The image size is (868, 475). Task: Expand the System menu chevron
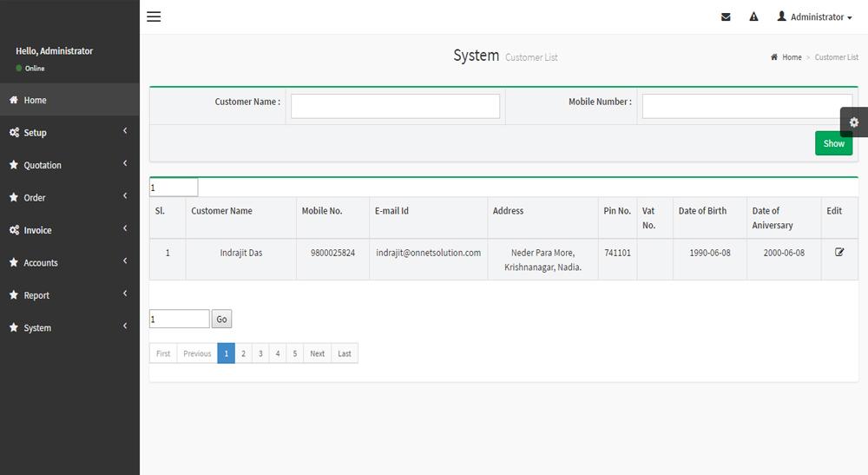click(125, 326)
